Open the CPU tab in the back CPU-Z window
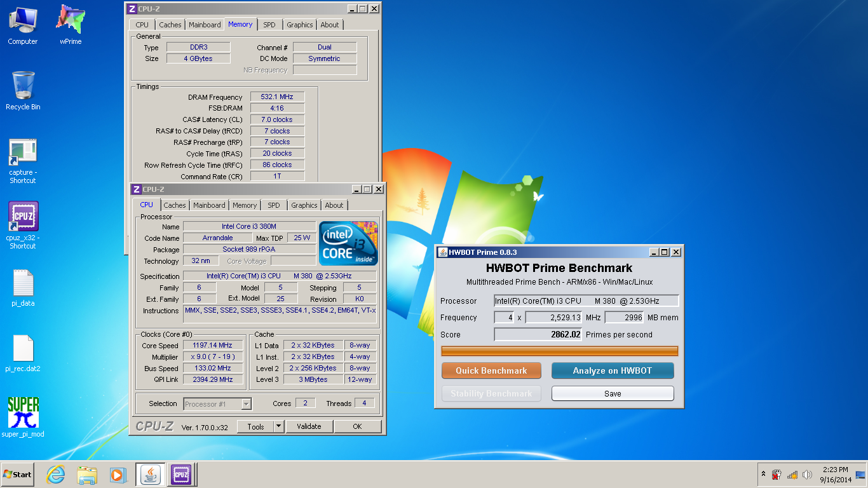Image resolution: width=868 pixels, height=488 pixels. coord(142,25)
